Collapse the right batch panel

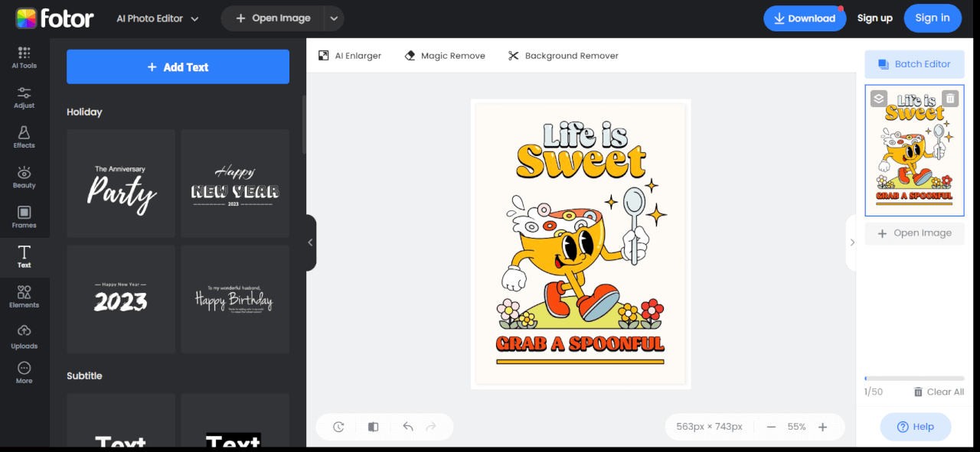pos(851,242)
